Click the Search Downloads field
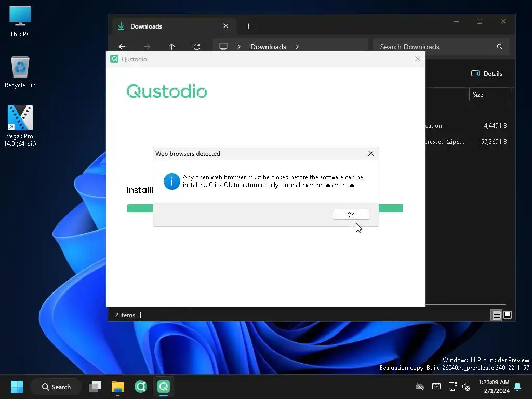This screenshot has height=399, width=532. point(441,47)
